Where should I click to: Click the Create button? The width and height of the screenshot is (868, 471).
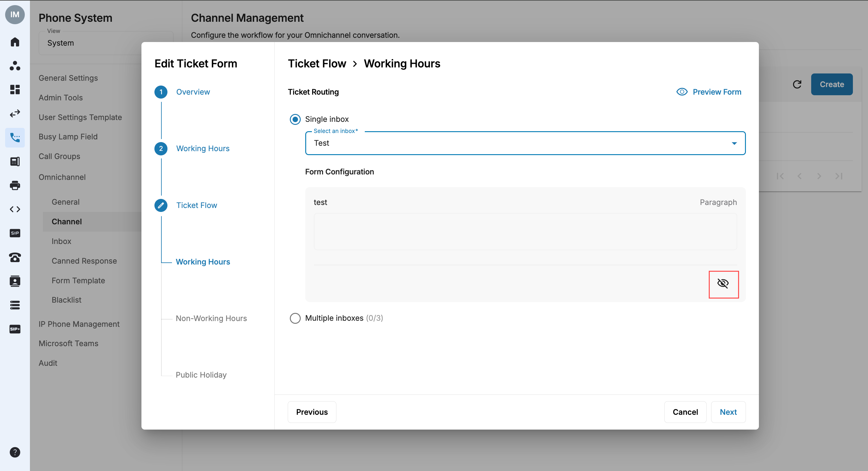pos(832,84)
